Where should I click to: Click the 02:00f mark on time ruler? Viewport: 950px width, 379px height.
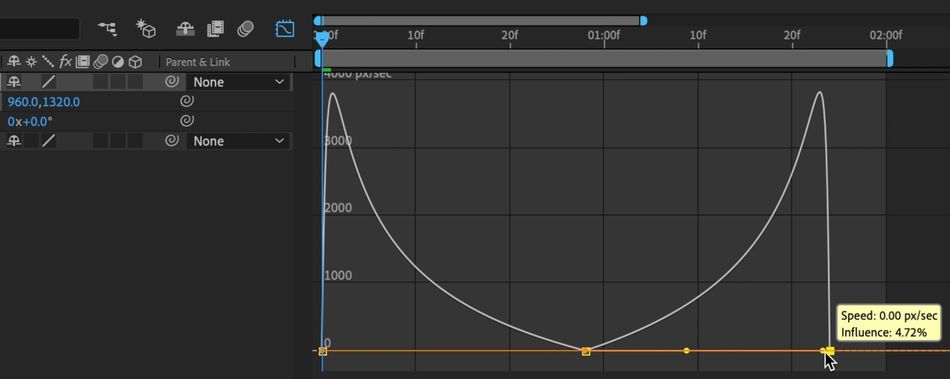coord(886,36)
